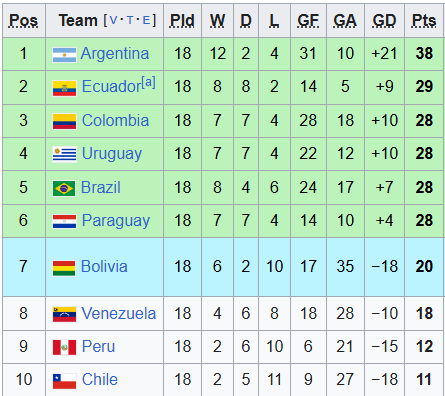445x396 pixels.
Task: Click the Paraguay flag icon
Action: point(64,221)
